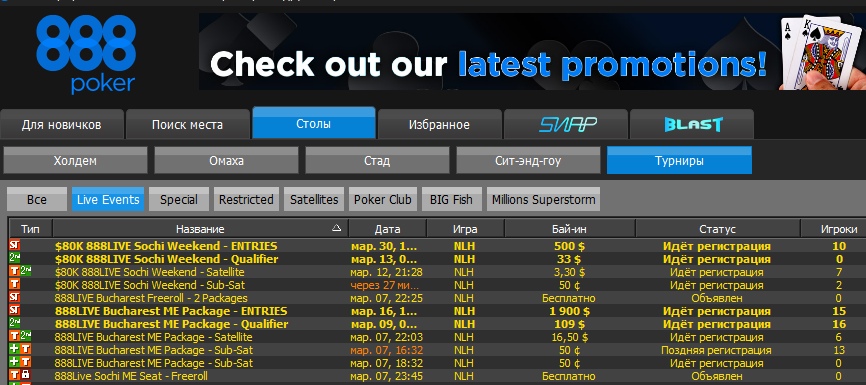Select the Омаха game button
Screen dimensions: 866x385
click(x=226, y=161)
